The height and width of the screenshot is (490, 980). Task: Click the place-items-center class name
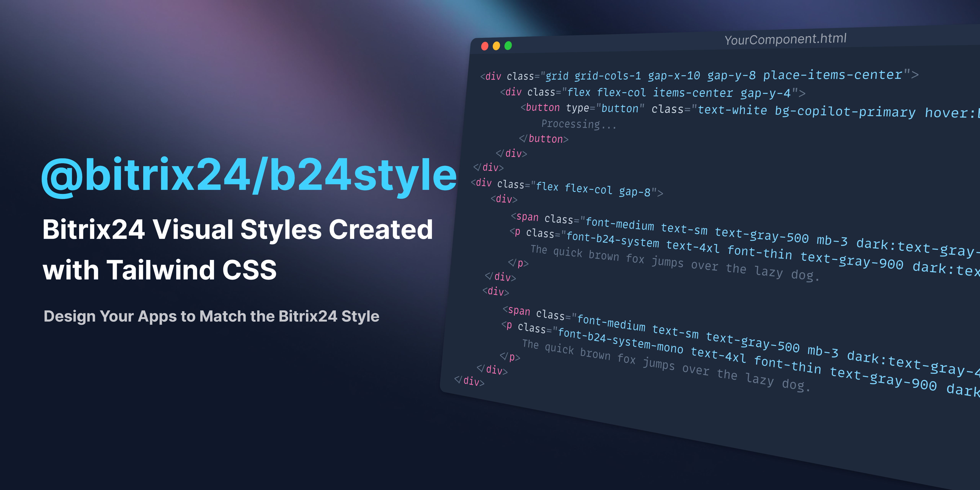click(832, 75)
